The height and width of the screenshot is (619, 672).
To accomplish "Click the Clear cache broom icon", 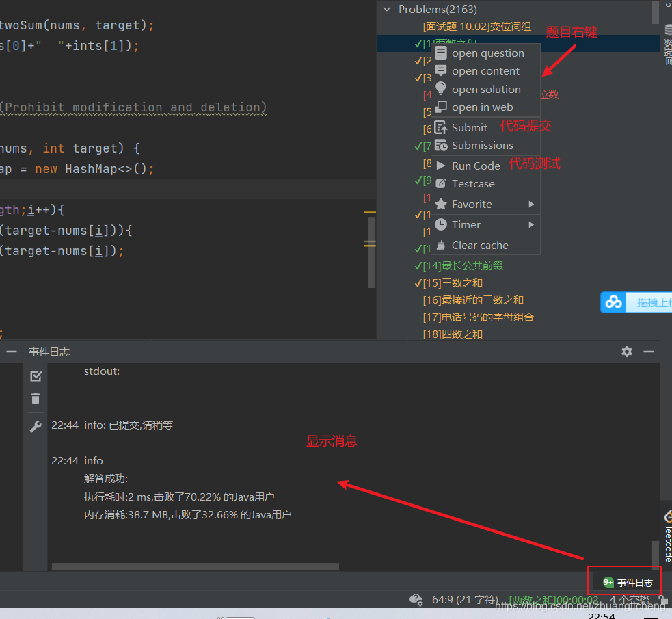I will [x=440, y=245].
